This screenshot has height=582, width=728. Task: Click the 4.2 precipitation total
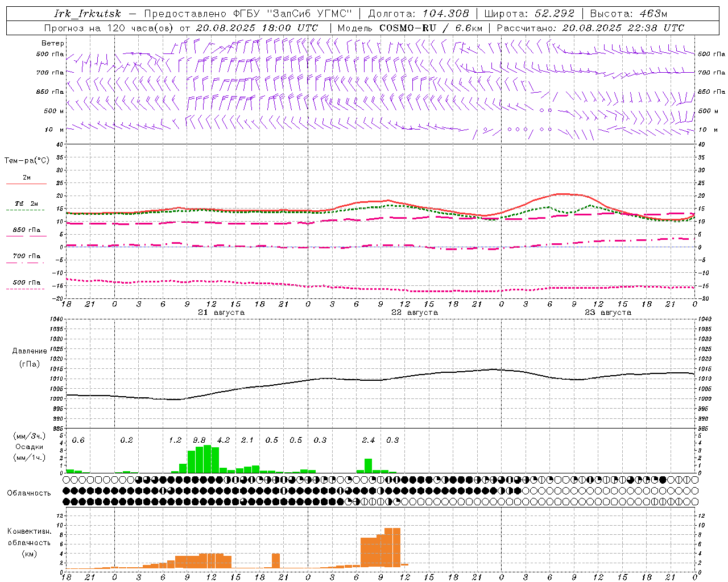click(x=224, y=440)
